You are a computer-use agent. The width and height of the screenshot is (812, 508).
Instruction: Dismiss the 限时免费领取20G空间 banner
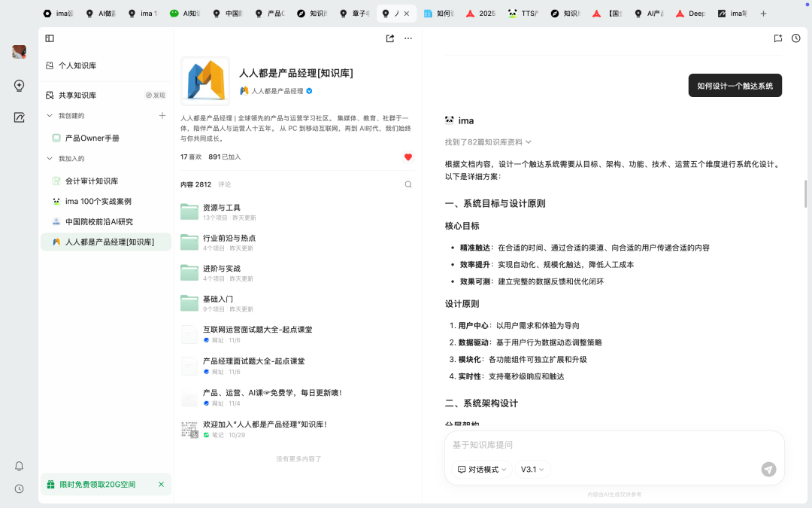click(161, 485)
